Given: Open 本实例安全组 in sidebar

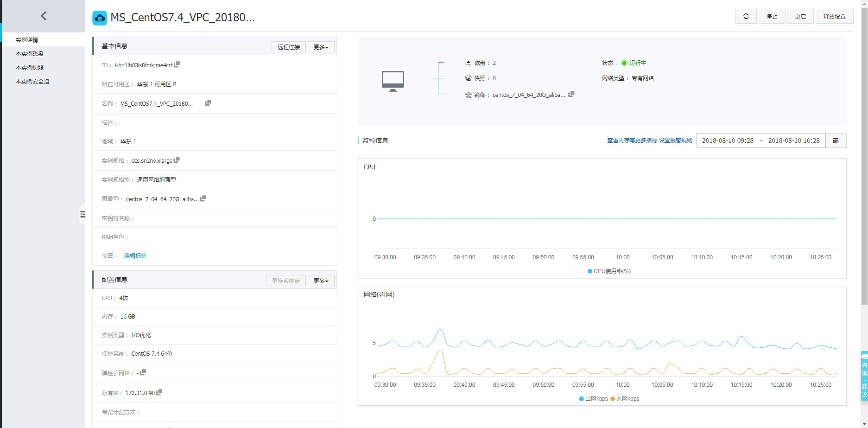Looking at the screenshot, I should 32,82.
